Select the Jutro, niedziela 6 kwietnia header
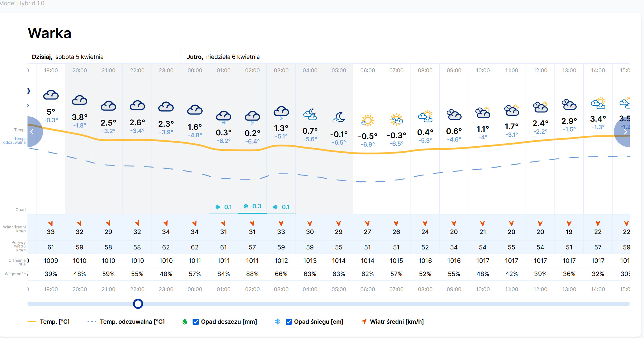Image resolution: width=644 pixels, height=338 pixels. pos(223,57)
